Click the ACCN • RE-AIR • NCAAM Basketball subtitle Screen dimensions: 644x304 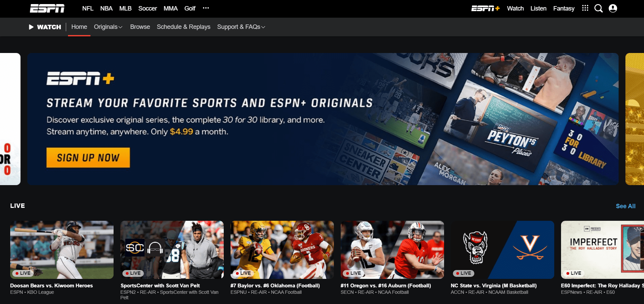(x=489, y=292)
